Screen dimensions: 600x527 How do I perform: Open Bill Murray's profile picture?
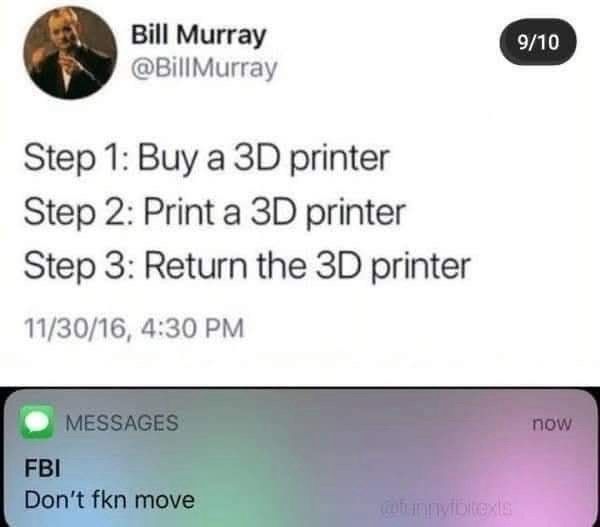(x=70, y=52)
